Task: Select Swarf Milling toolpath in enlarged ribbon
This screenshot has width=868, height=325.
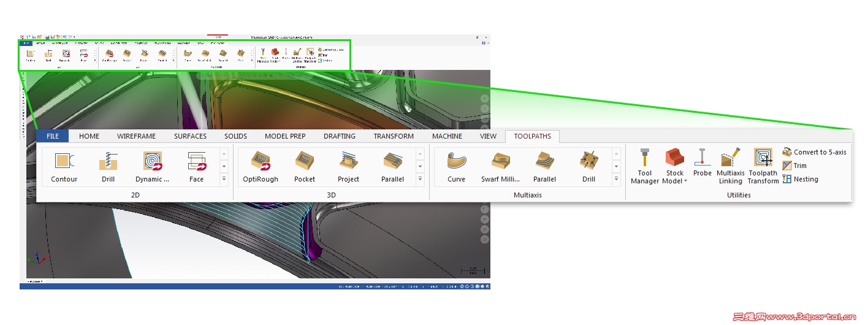Action: 500,167
